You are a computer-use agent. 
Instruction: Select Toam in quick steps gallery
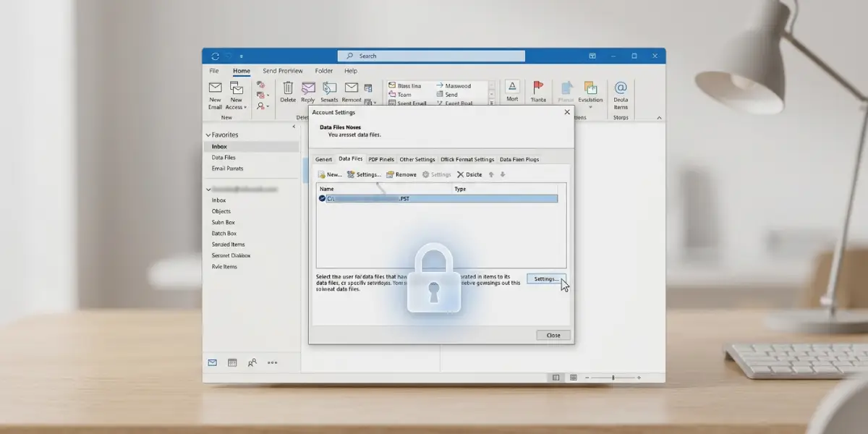(x=400, y=95)
